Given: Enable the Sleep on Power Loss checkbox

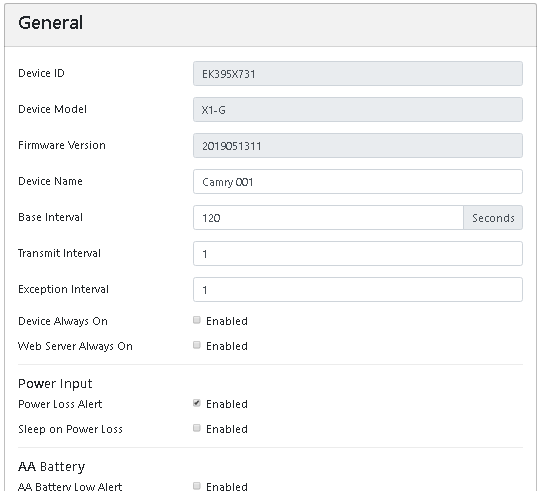Looking at the screenshot, I should click(197, 428).
